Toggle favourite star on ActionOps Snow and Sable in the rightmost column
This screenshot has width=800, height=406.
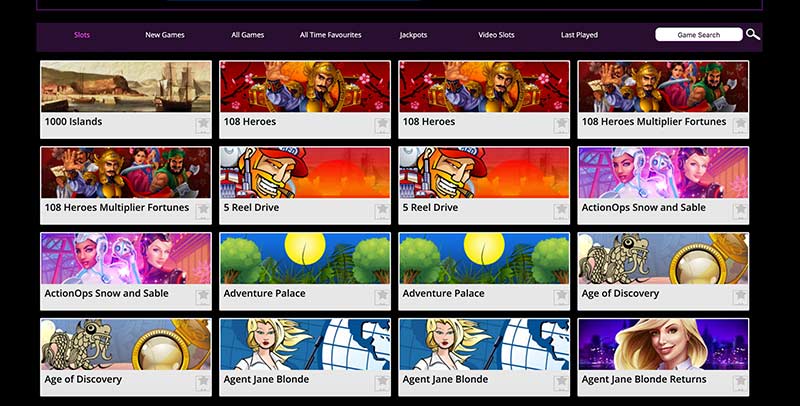(740, 211)
